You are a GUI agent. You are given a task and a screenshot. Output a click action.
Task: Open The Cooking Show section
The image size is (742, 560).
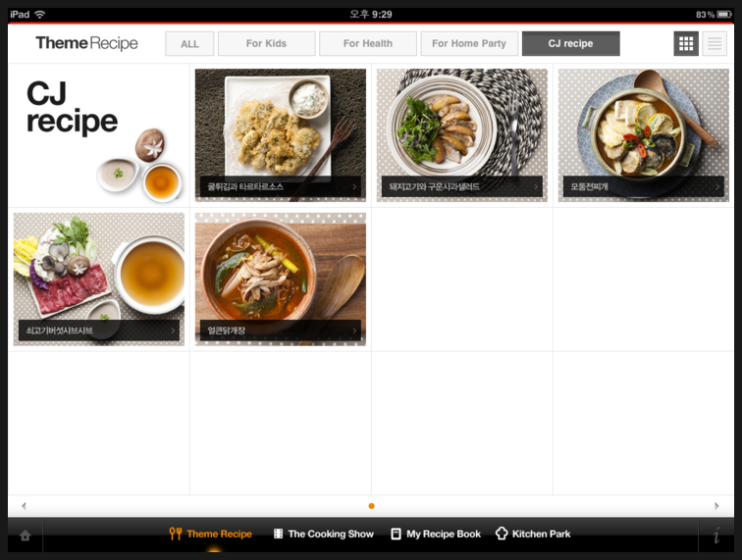click(x=324, y=534)
